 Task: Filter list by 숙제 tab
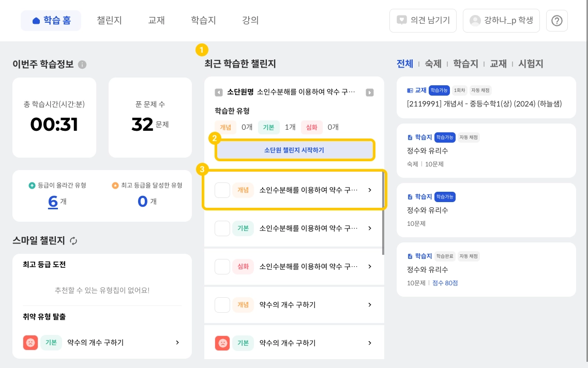click(x=433, y=64)
